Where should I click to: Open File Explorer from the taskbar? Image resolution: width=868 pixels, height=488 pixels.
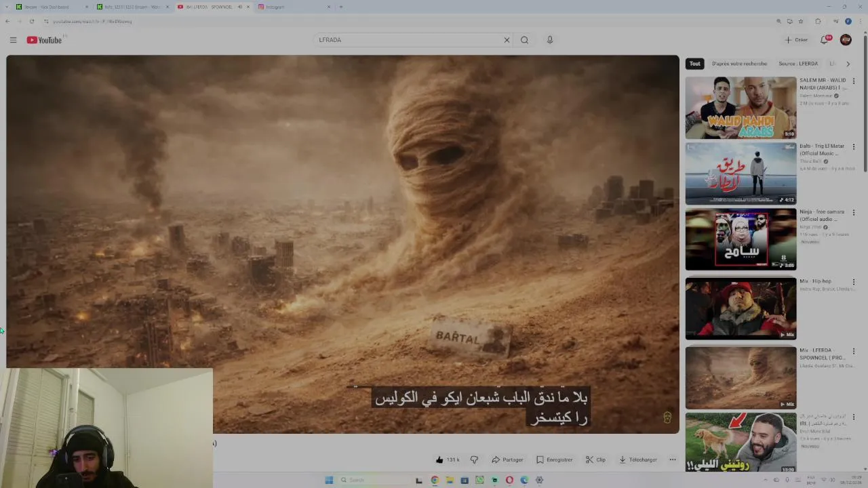[x=450, y=480]
